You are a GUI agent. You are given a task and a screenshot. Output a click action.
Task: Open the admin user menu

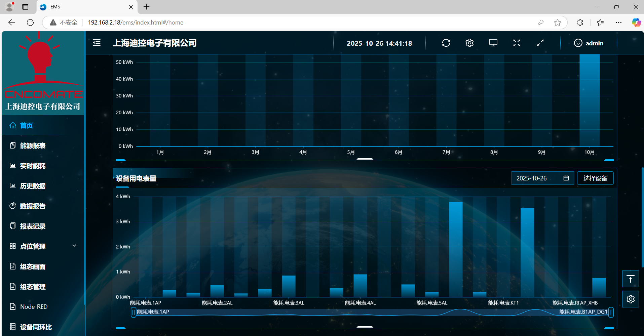click(589, 43)
